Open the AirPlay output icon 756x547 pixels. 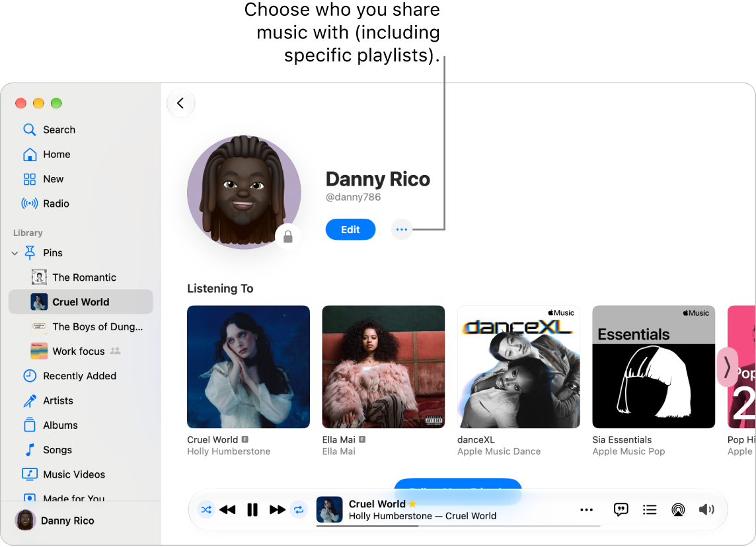pyautogui.click(x=678, y=509)
